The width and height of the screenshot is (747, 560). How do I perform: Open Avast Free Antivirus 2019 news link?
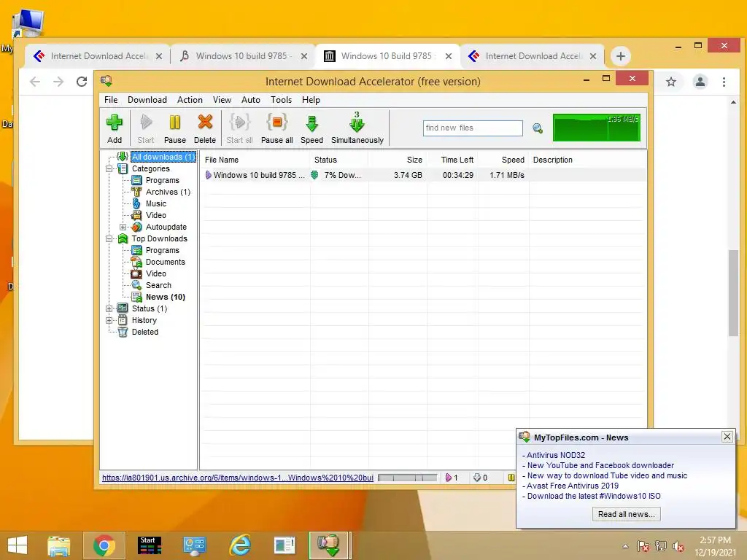[x=572, y=486]
